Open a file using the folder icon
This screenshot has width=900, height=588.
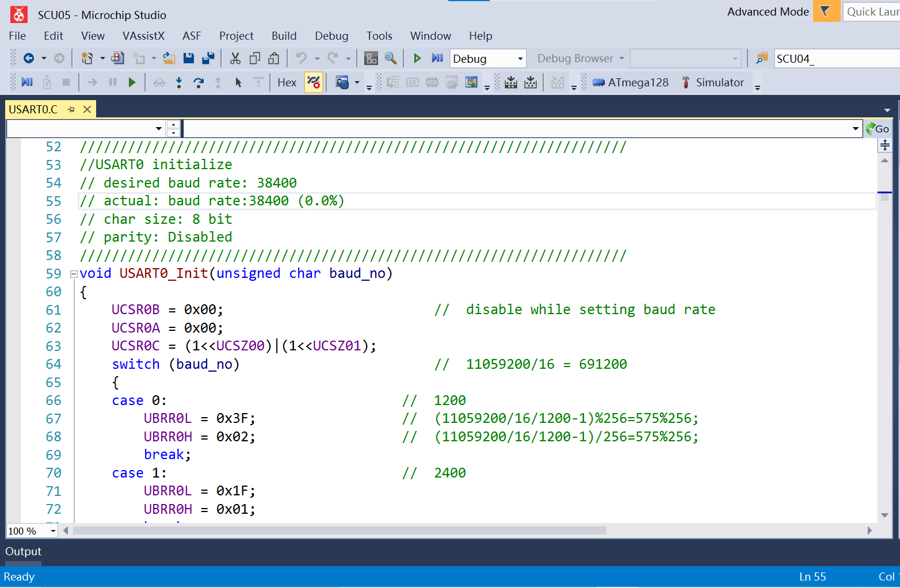169,58
